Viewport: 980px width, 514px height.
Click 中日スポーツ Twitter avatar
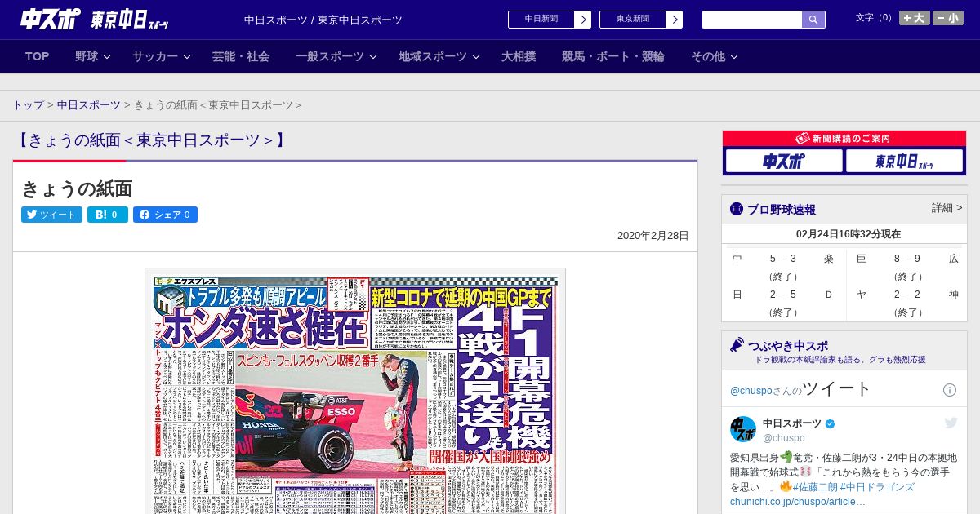click(743, 429)
